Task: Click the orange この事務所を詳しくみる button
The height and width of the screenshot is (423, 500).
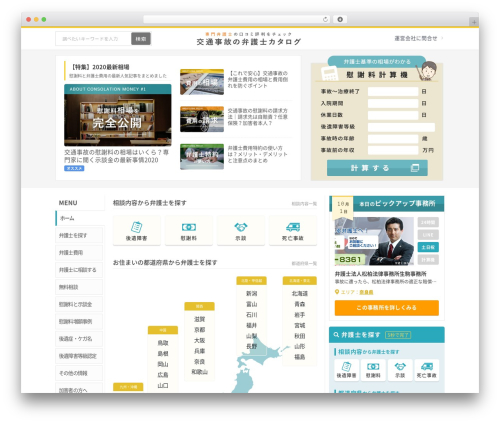Action: click(x=387, y=308)
